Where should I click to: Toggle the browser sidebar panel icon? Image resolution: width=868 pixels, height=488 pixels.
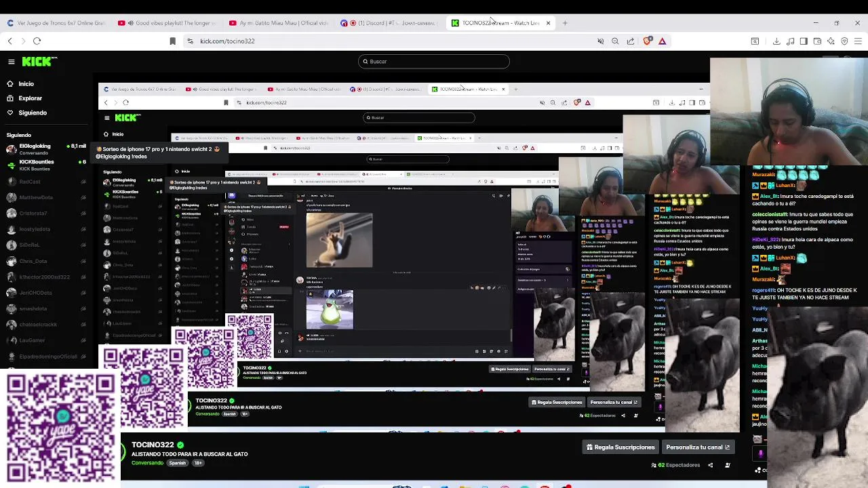click(x=804, y=41)
